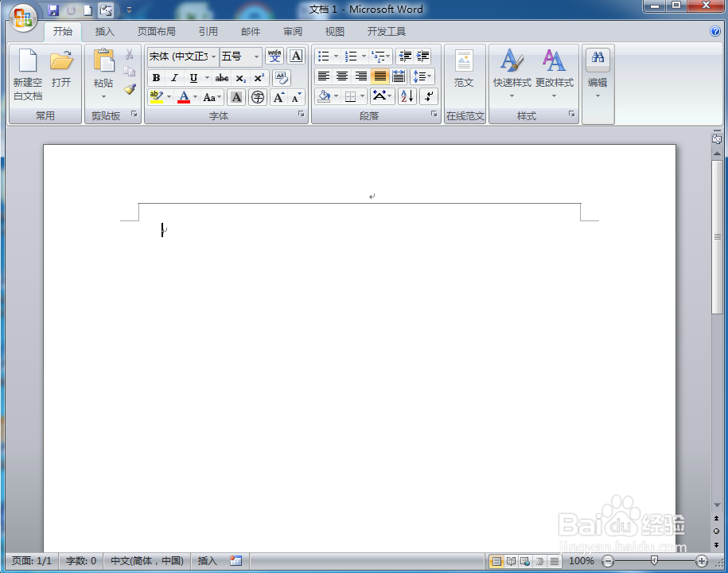728x573 pixels.
Task: Open the Office button menu
Action: coord(23,18)
